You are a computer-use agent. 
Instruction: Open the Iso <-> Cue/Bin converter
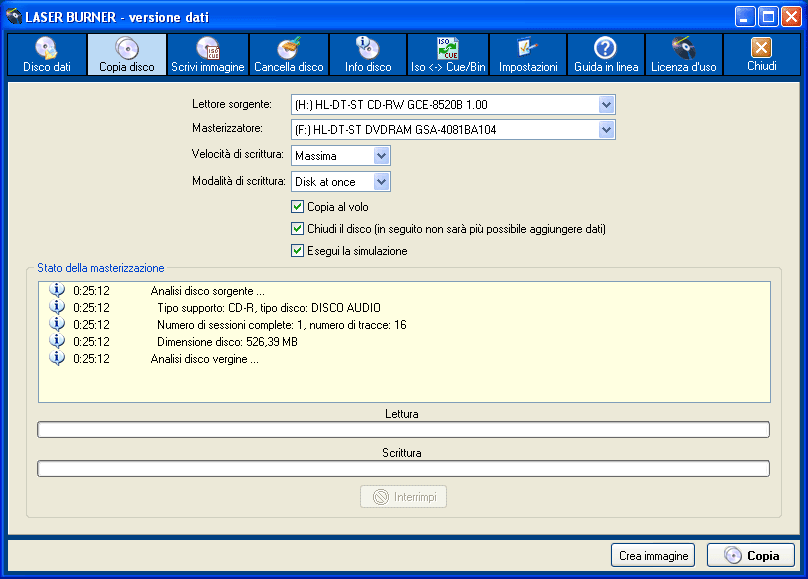(x=448, y=55)
